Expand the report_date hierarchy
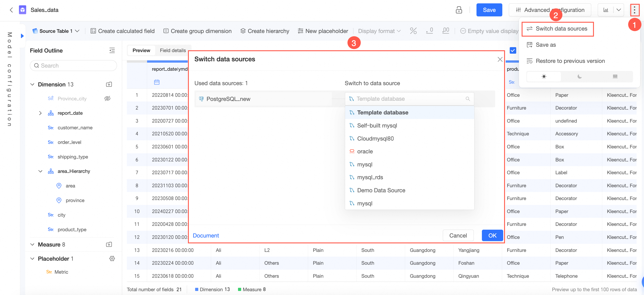Image resolution: width=644 pixels, height=295 pixels. [x=40, y=113]
